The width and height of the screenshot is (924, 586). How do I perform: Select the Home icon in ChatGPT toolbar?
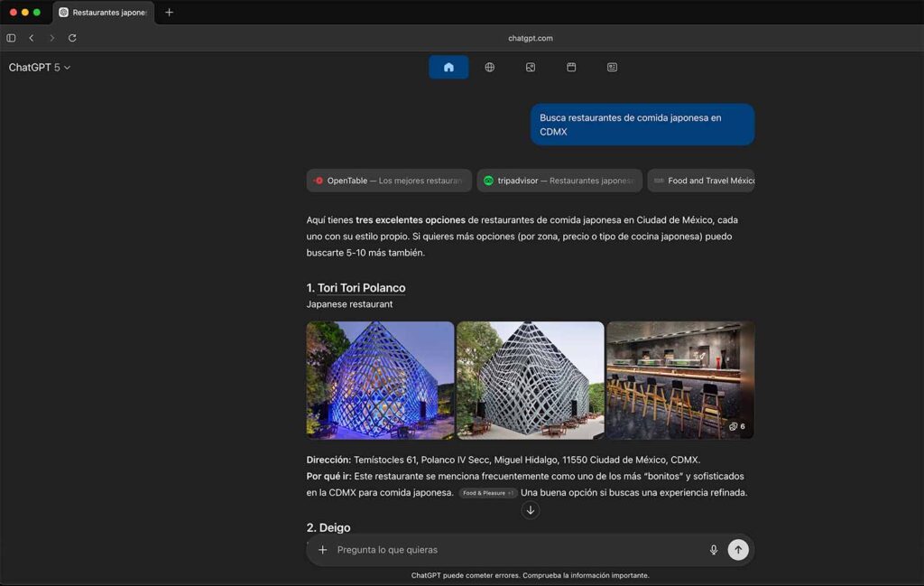448,67
